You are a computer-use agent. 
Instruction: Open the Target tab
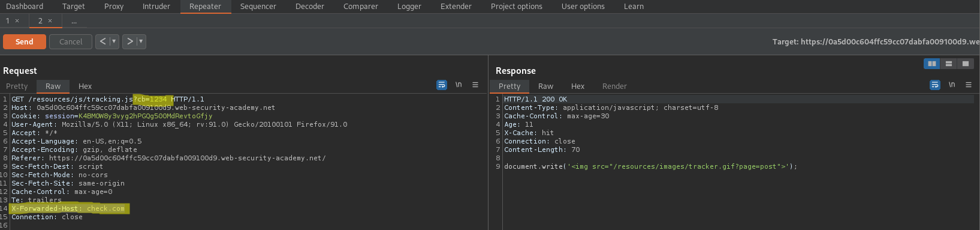pos(74,7)
